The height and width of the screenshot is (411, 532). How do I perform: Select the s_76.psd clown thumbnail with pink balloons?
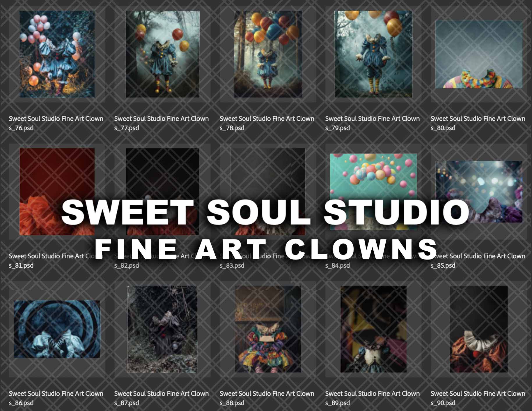tap(57, 54)
